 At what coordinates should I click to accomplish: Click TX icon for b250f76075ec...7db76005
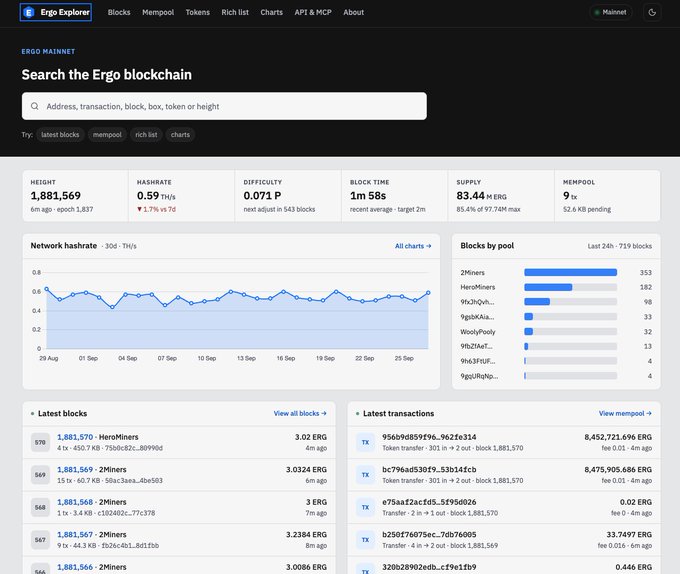click(366, 540)
